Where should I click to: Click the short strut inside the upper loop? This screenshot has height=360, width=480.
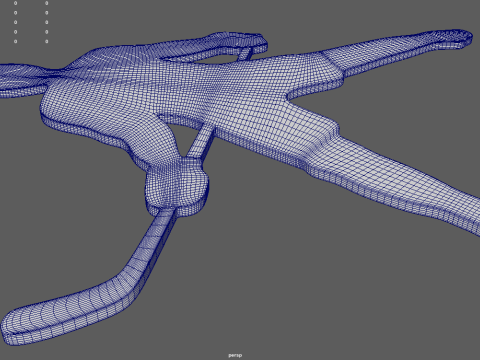click(246, 54)
